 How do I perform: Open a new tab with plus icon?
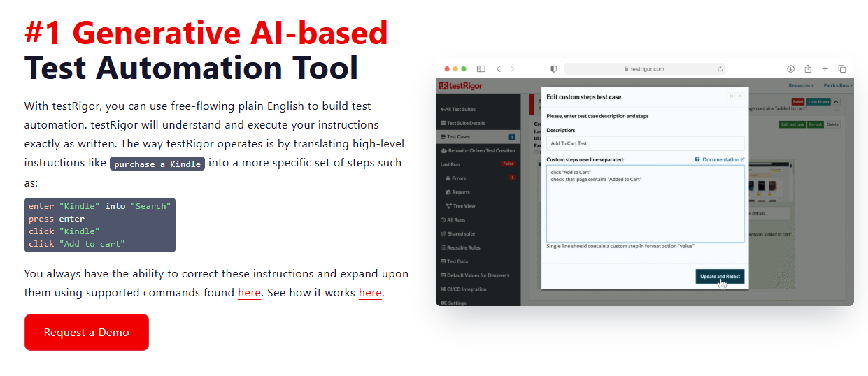pos(825,69)
